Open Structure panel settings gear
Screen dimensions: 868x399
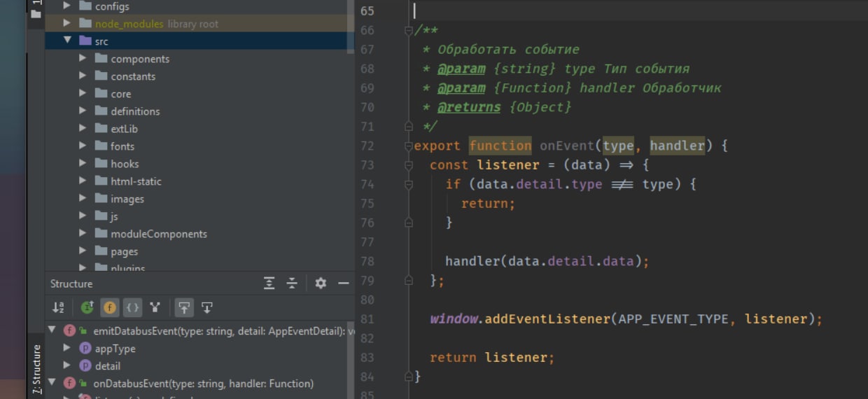pos(321,283)
